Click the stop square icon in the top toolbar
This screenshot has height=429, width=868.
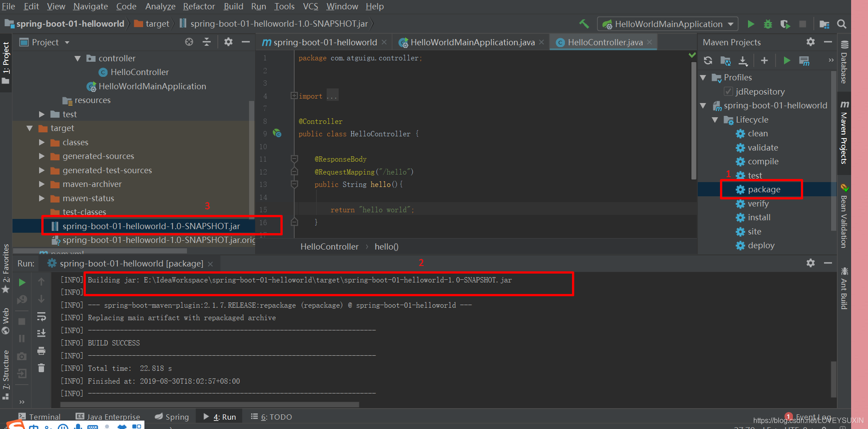pyautogui.click(x=803, y=24)
